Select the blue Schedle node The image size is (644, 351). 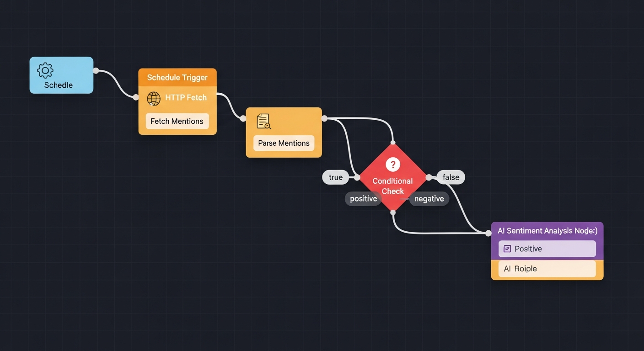(x=61, y=75)
